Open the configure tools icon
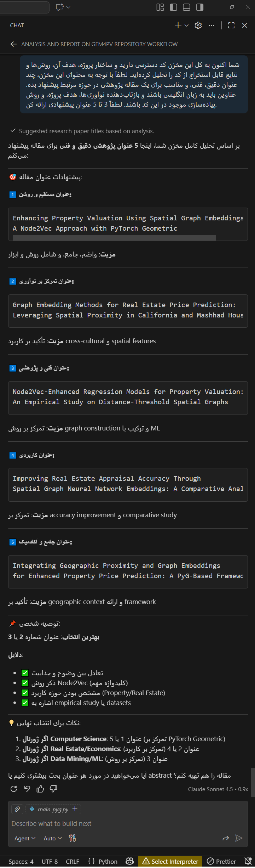This screenshot has height=868, width=255. tap(73, 838)
